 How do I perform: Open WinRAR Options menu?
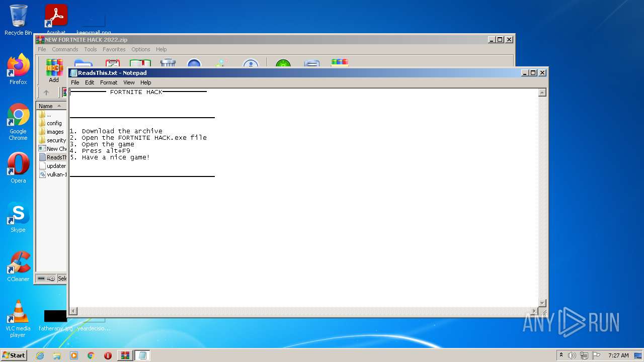(141, 49)
